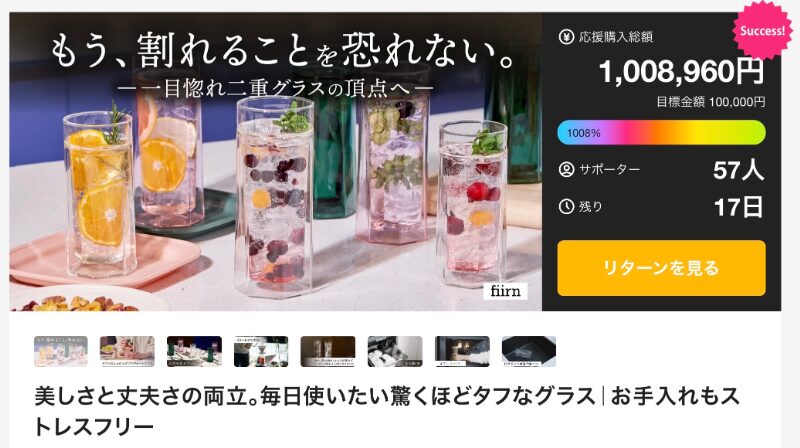Click the 目標金額 100,000円 text
The width and height of the screenshot is (800, 448).
[711, 102]
